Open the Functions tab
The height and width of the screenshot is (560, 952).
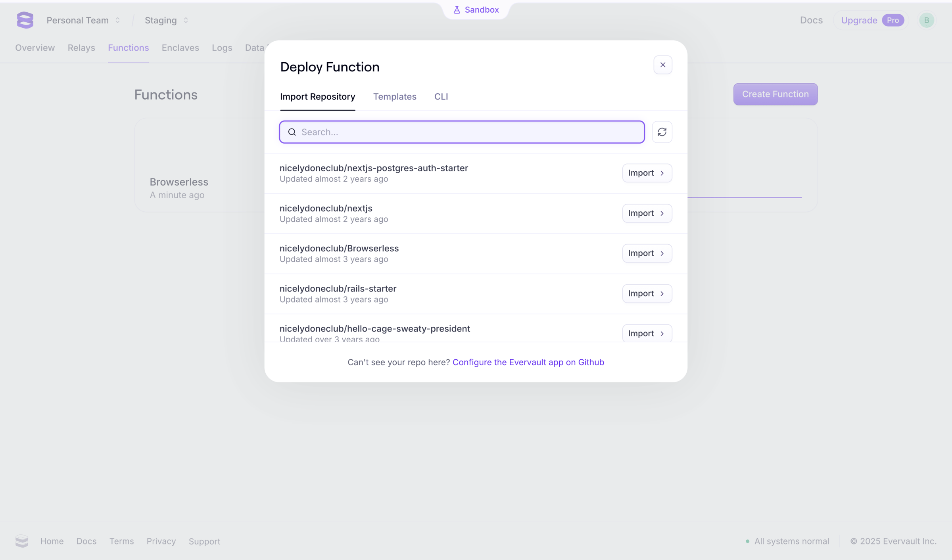pos(129,48)
